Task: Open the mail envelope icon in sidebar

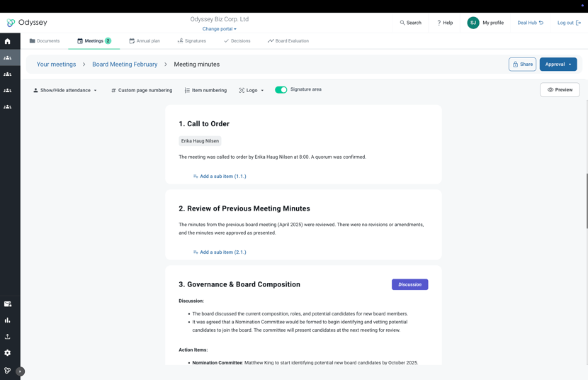Action: (8, 304)
